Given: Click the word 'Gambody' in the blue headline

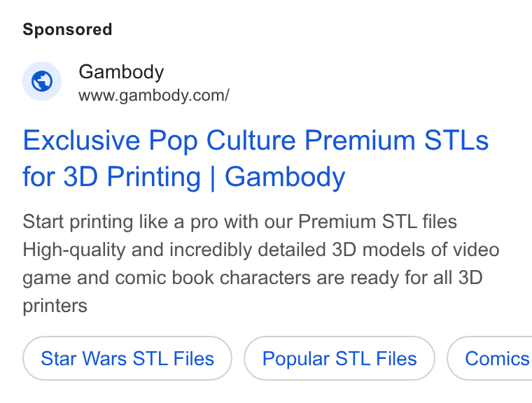Looking at the screenshot, I should tap(285, 177).
